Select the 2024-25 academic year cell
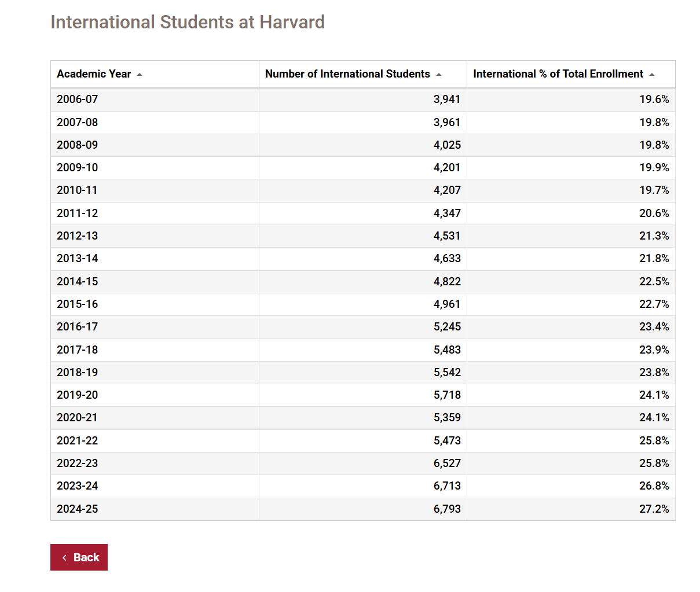The height and width of the screenshot is (592, 700). 78,509
